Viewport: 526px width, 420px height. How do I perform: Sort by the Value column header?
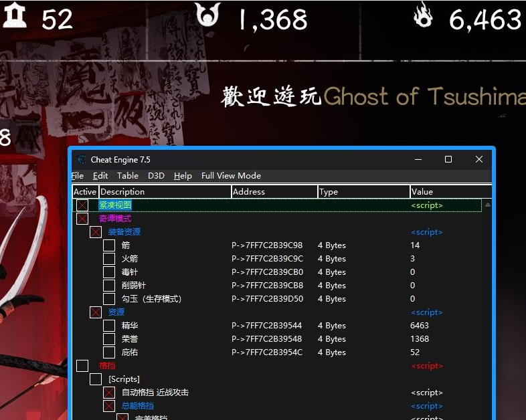451,192
